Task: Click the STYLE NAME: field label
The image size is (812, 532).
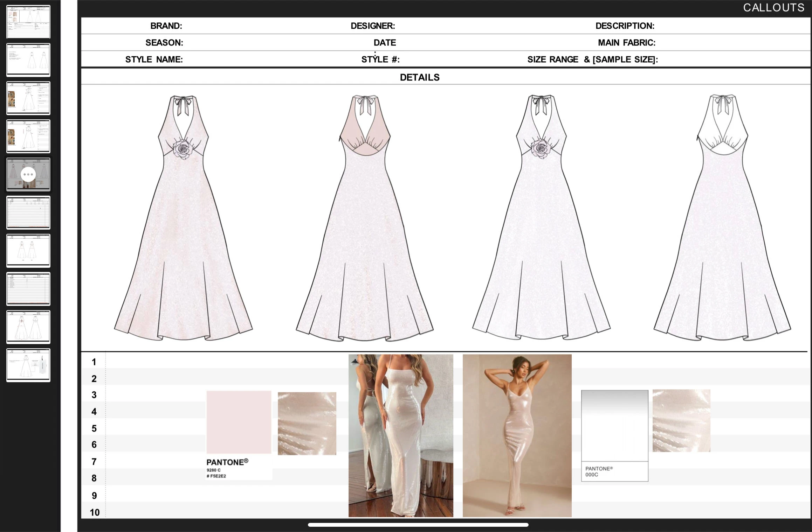Action: pyautogui.click(x=154, y=59)
